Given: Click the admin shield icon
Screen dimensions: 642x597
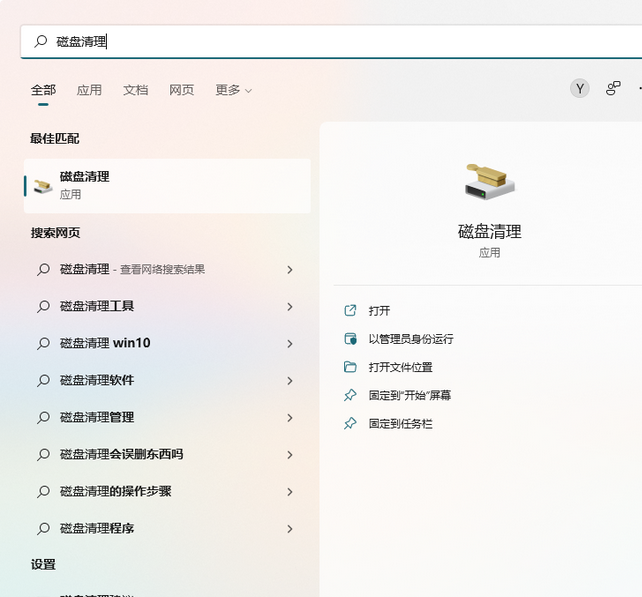Looking at the screenshot, I should pos(350,339).
